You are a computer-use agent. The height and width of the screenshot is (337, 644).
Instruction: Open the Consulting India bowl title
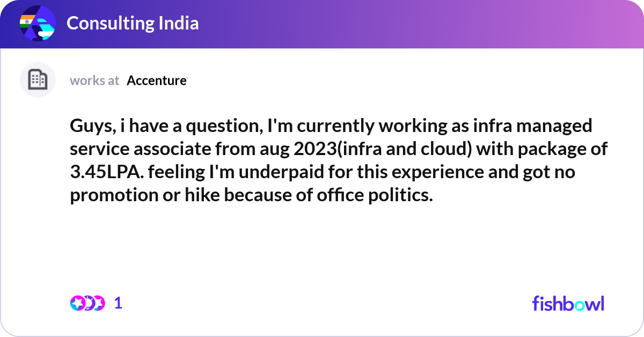133,24
